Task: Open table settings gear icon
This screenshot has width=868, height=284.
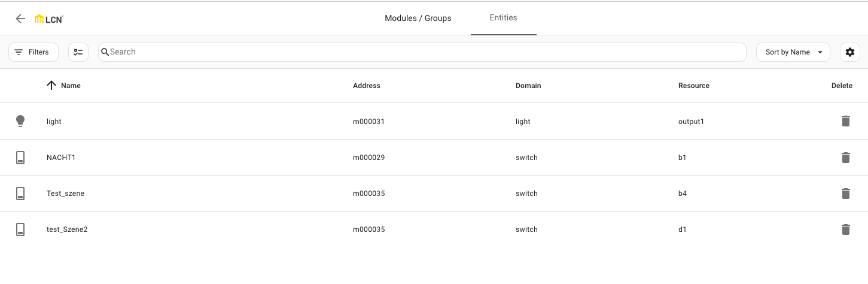Action: pyautogui.click(x=849, y=52)
